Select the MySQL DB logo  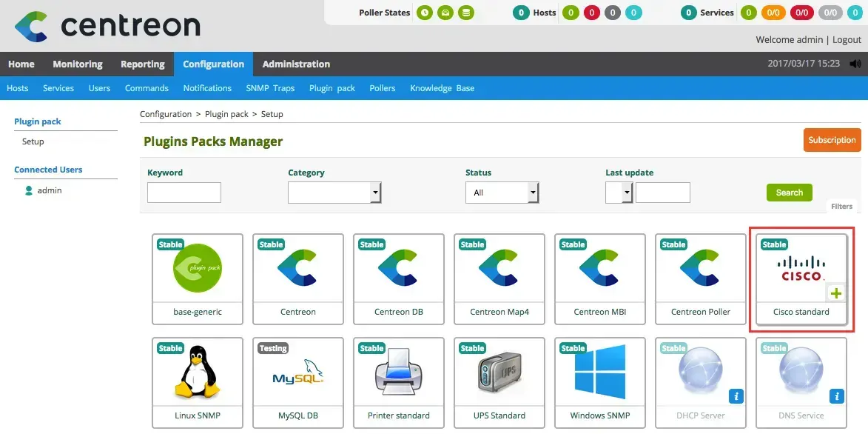[297, 372]
